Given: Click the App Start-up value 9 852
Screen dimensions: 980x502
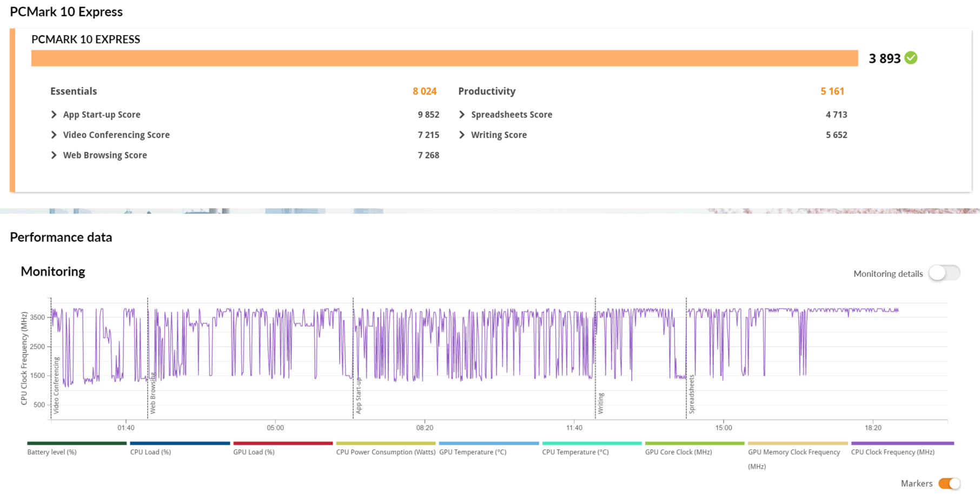Looking at the screenshot, I should (428, 115).
